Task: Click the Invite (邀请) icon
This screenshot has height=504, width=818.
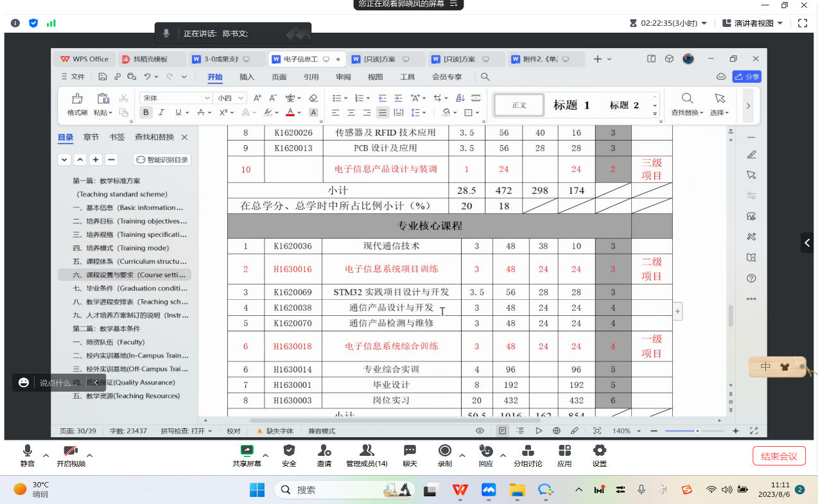Action: pos(324,450)
